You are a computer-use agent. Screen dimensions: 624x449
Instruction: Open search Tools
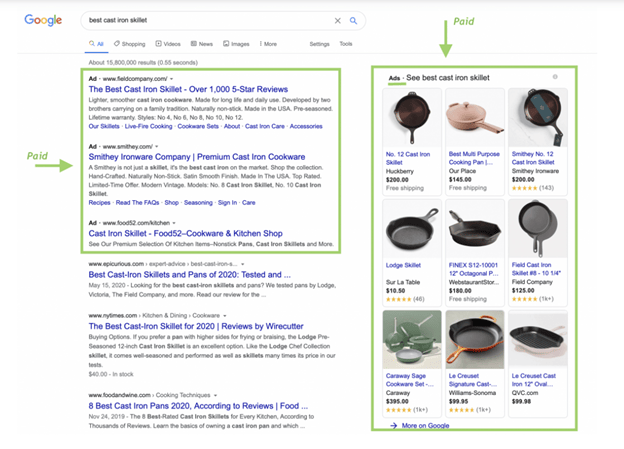[x=346, y=44]
